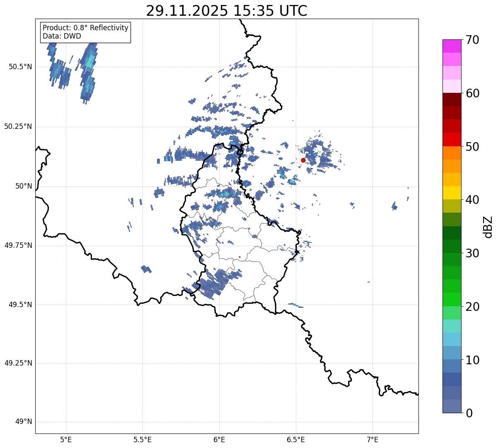Click the colorbar tick label 60

pyautogui.click(x=472, y=93)
